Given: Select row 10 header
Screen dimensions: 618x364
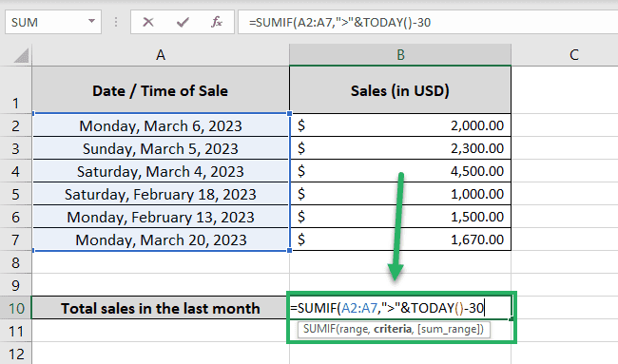Looking at the screenshot, I should click(16, 308).
